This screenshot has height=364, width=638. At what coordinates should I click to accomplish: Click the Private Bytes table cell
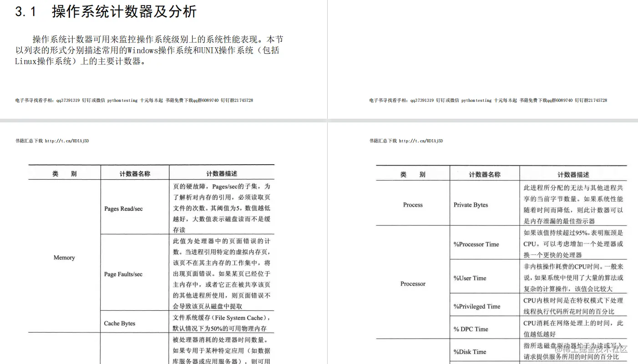471,205
